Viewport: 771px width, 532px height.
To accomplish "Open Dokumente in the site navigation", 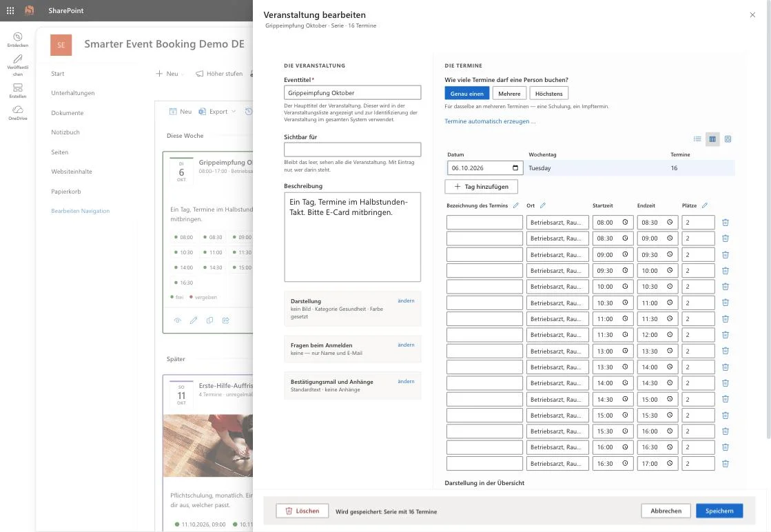I will (68, 113).
